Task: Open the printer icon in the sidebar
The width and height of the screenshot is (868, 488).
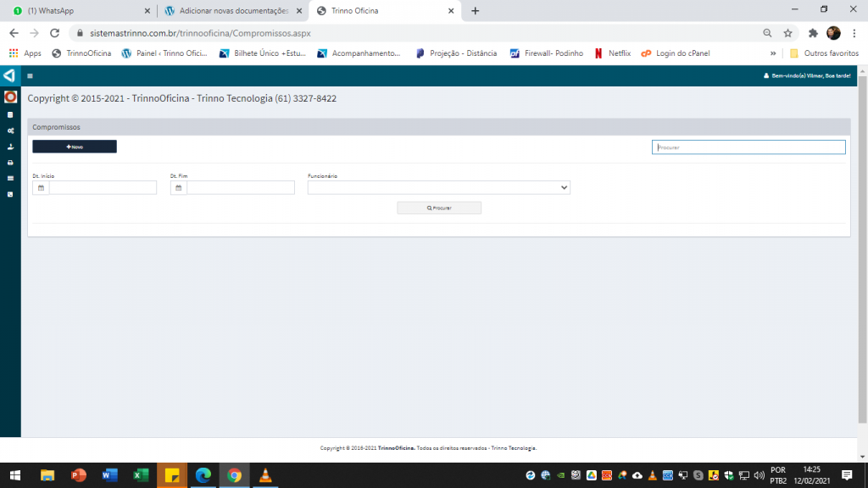Action: (10, 163)
